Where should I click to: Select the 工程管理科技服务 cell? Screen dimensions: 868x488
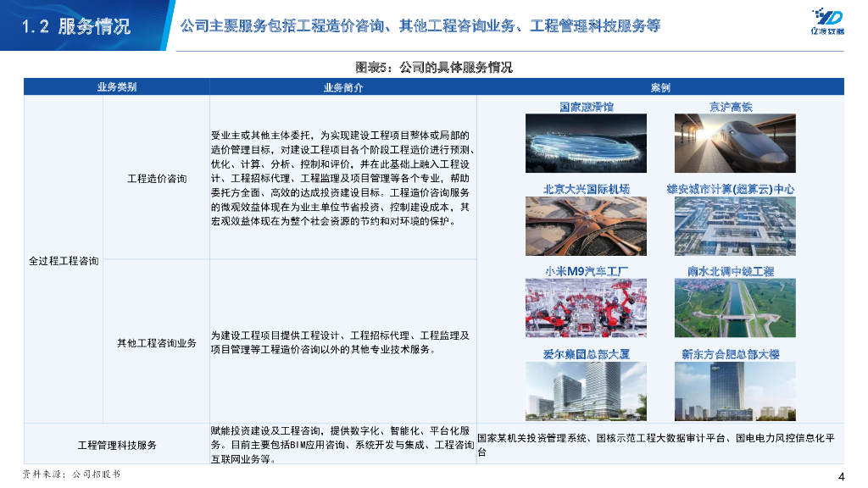[117, 445]
